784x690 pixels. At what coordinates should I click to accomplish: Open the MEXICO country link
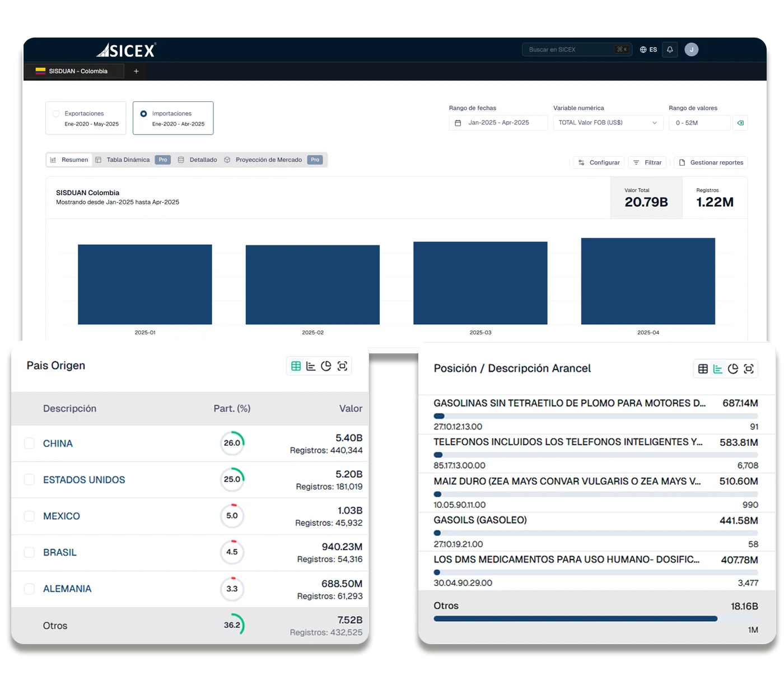[x=62, y=516]
